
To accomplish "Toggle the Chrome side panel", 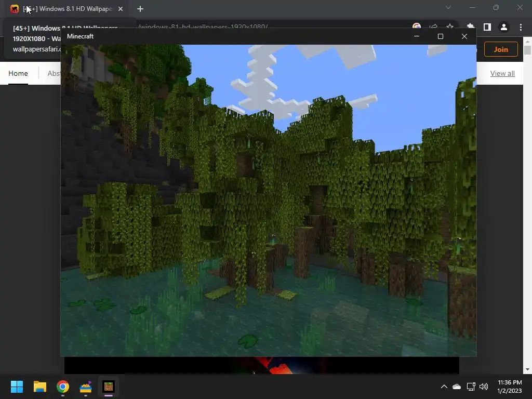I will click(487, 27).
